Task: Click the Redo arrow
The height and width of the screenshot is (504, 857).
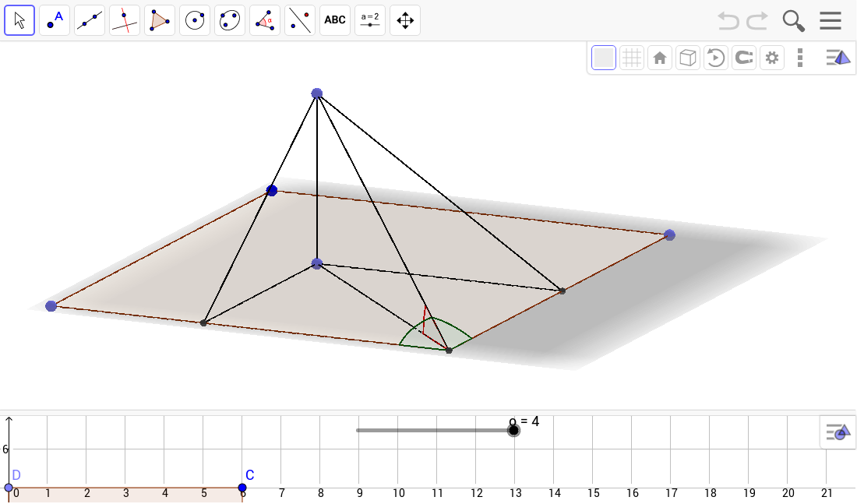Action: coord(757,21)
